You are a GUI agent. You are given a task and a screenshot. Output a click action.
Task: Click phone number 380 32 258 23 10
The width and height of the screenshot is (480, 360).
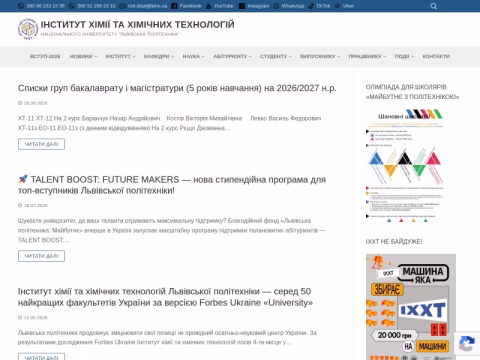click(96, 6)
